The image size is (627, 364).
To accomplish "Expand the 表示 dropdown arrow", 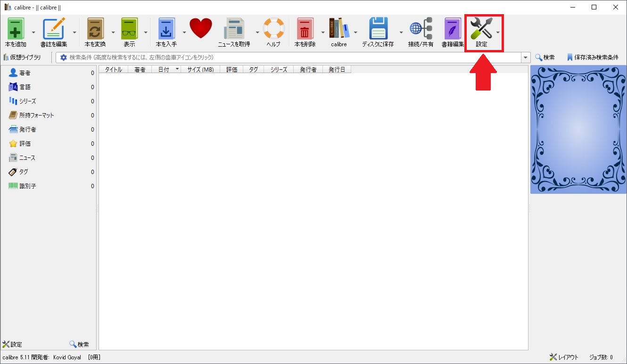I will point(146,32).
